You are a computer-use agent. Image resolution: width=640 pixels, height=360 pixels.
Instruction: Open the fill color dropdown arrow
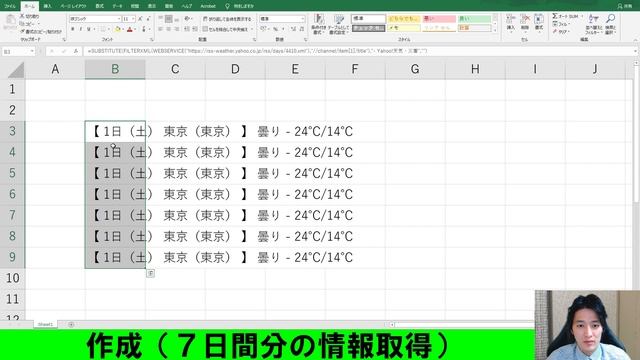click(123, 29)
